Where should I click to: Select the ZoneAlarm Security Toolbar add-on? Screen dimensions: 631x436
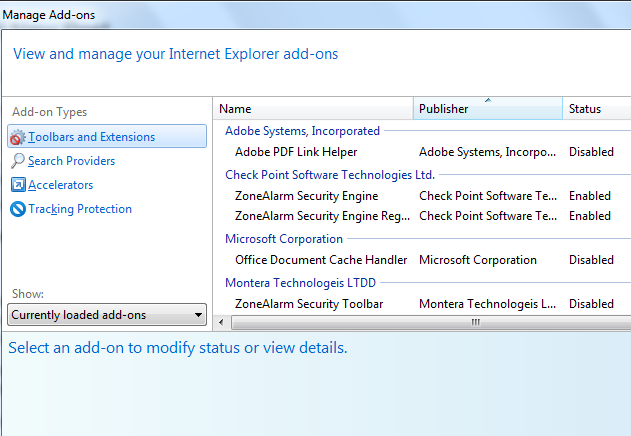pyautogui.click(x=422, y=304)
